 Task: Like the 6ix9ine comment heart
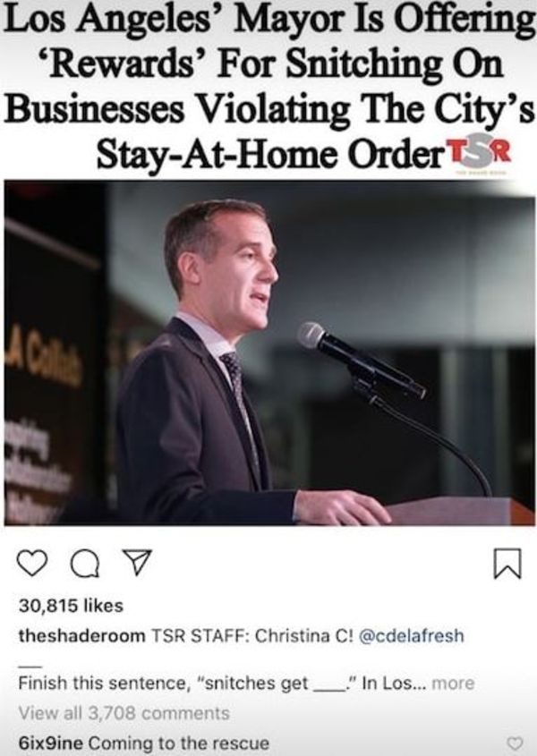pos(516,743)
